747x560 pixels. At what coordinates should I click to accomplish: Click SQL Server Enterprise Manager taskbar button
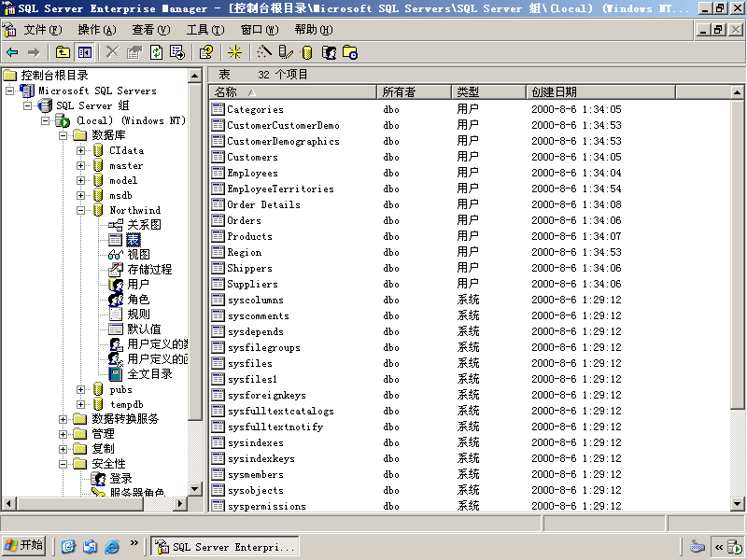(x=225, y=546)
